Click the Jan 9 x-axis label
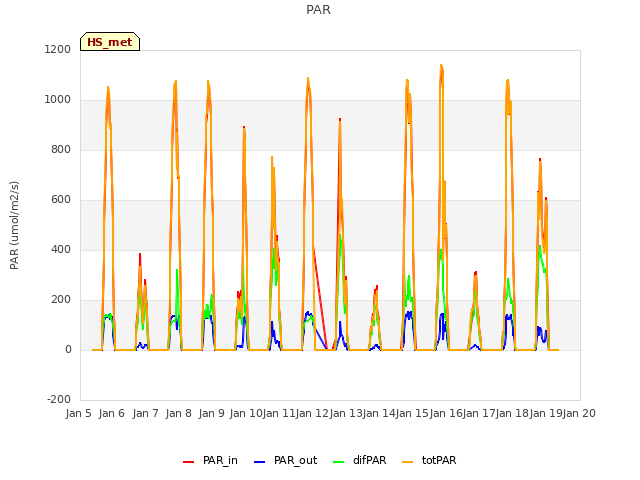Screen dimensions: 640x480 (211, 413)
